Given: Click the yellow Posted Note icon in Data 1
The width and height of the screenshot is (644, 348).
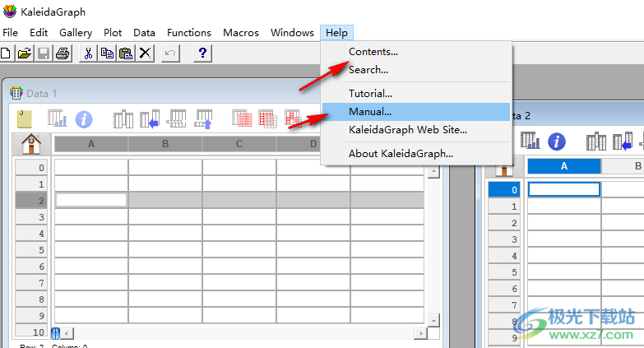Looking at the screenshot, I should tap(25, 118).
